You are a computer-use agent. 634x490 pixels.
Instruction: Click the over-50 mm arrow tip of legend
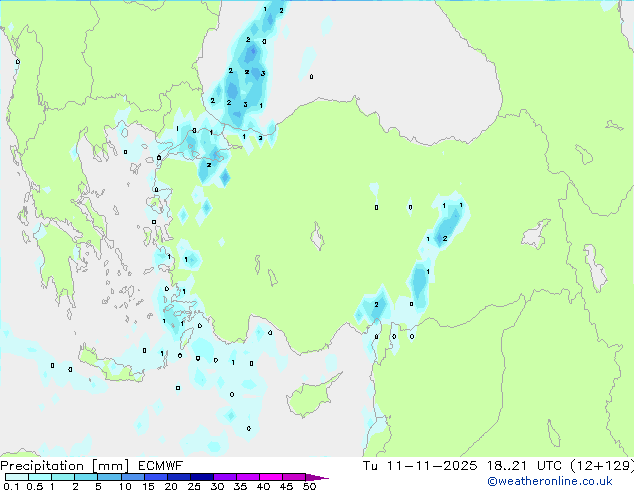pyautogui.click(x=317, y=477)
